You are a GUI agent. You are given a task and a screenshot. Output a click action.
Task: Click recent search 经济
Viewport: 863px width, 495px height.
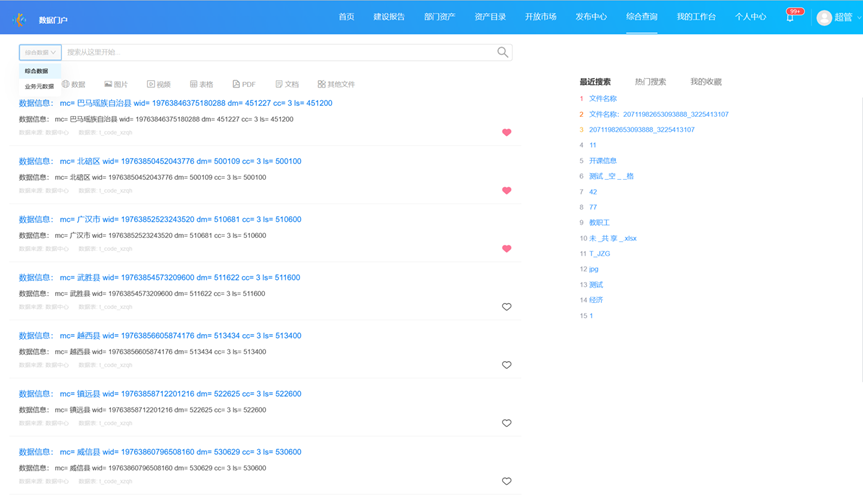596,300
